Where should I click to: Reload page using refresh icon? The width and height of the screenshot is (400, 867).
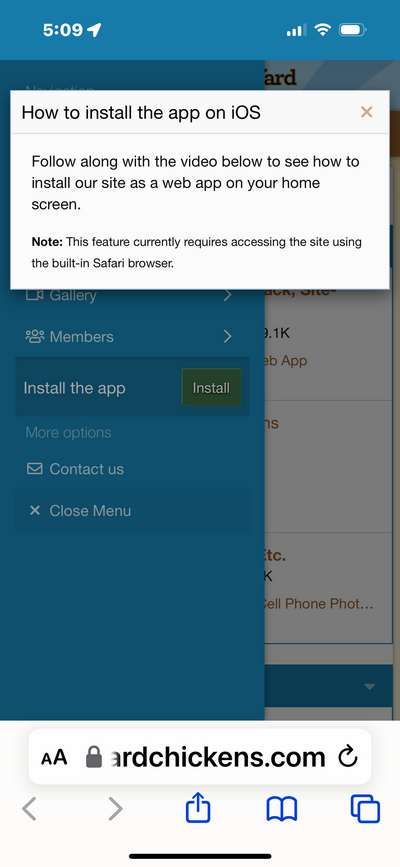(x=348, y=757)
